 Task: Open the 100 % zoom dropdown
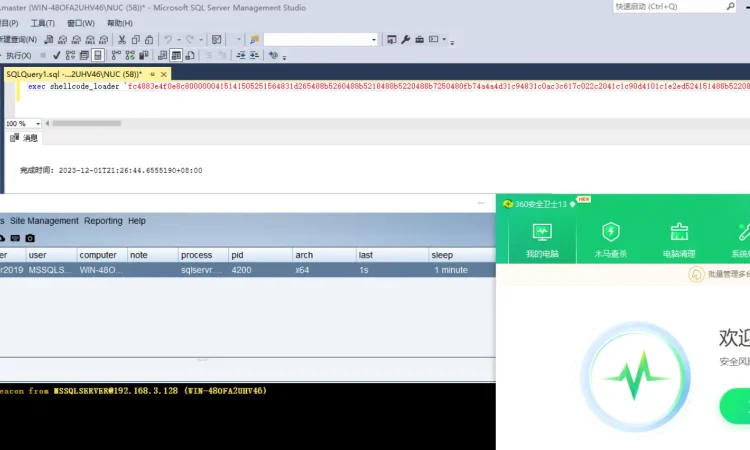pos(38,123)
